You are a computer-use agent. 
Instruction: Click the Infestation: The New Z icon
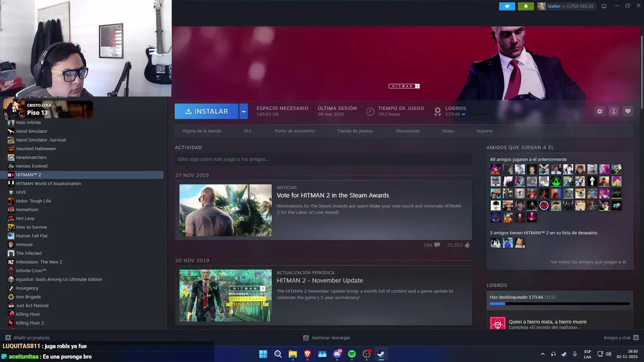point(11,262)
